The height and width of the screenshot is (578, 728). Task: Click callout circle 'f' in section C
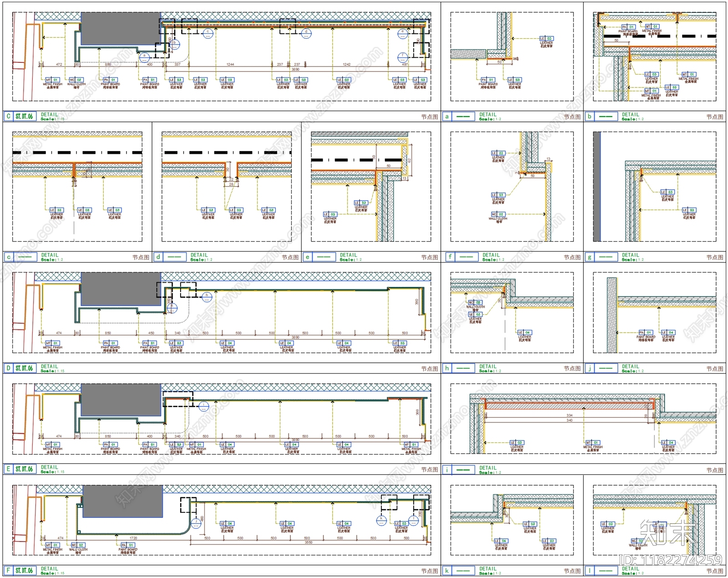402,57
